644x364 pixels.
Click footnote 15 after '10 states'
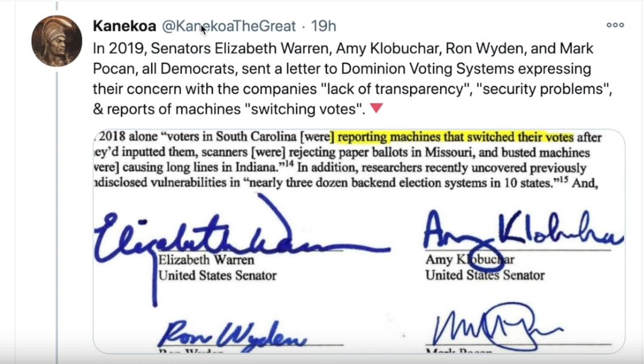tap(563, 179)
